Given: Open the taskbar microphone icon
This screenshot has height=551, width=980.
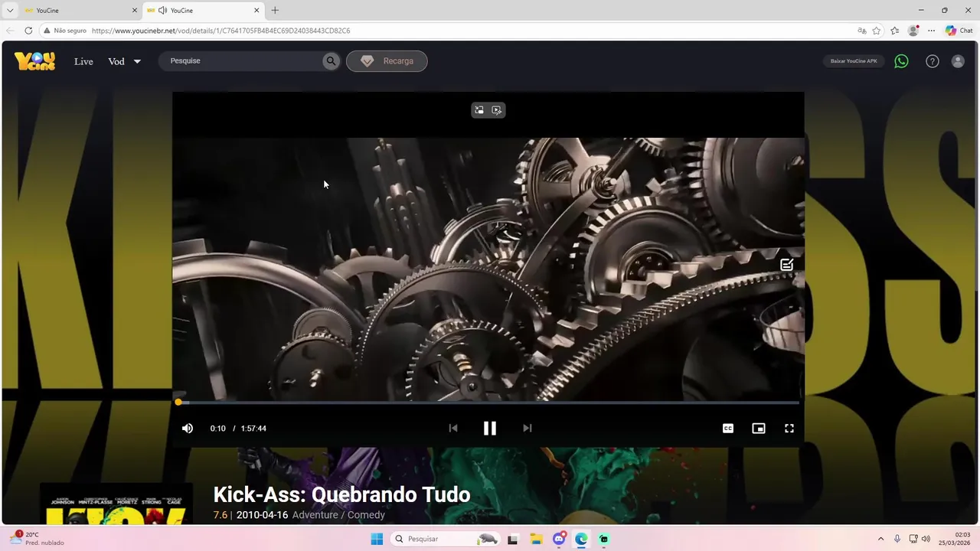Looking at the screenshot, I should [897, 540].
